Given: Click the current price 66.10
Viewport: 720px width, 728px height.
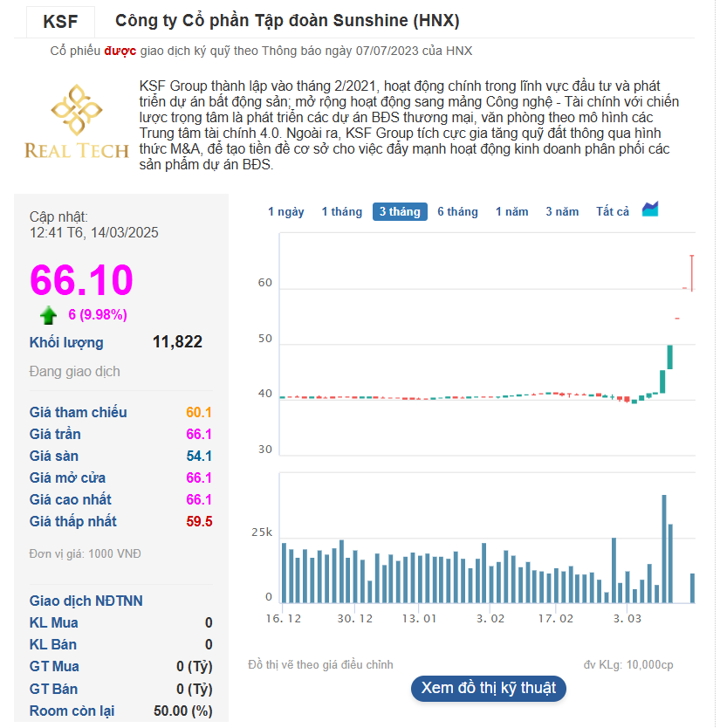Looking at the screenshot, I should click(x=81, y=280).
